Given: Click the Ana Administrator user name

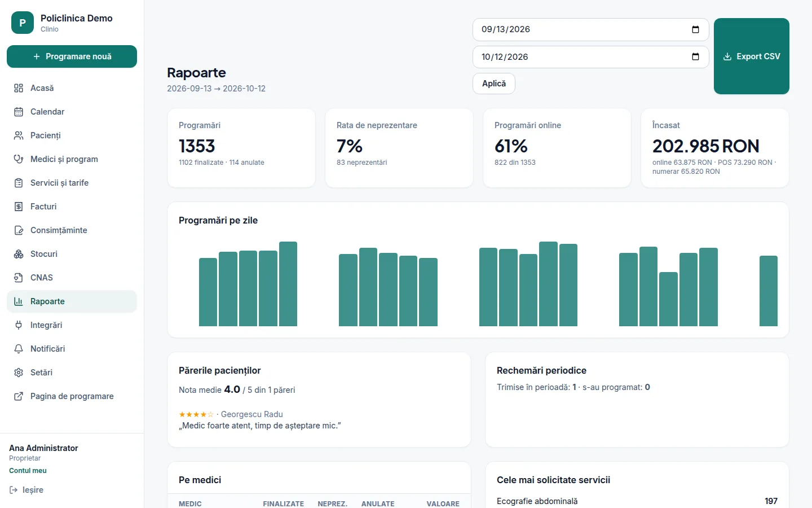Looking at the screenshot, I should (x=43, y=448).
